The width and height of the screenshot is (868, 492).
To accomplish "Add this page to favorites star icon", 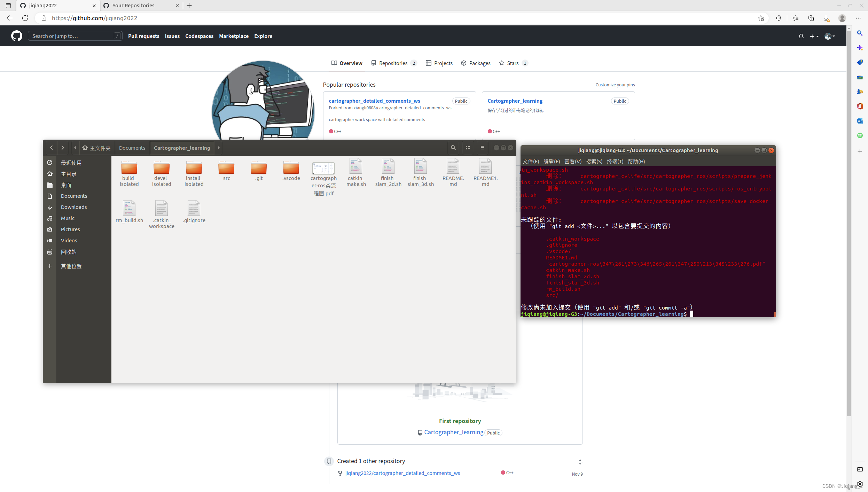I will [x=760, y=18].
